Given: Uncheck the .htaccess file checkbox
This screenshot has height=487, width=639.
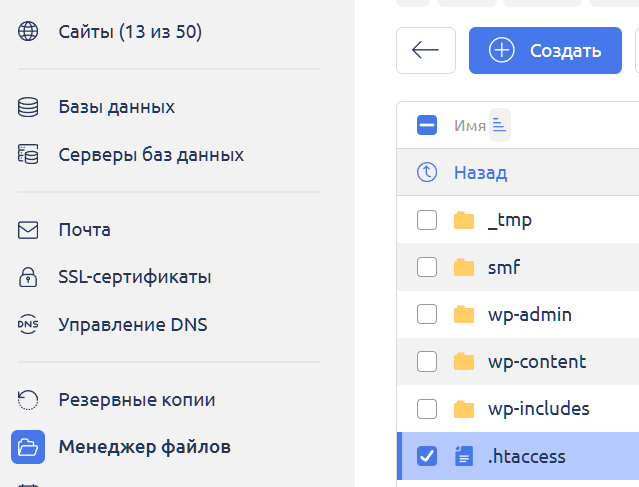Looking at the screenshot, I should pyautogui.click(x=427, y=457).
